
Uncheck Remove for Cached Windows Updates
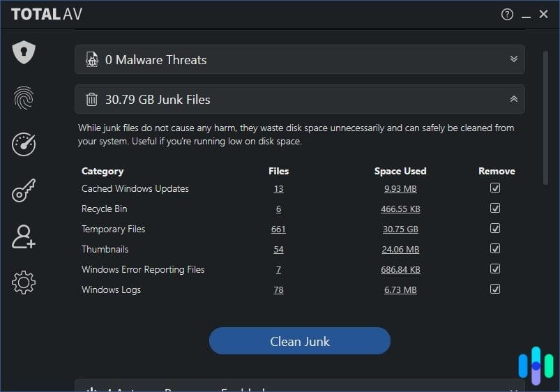click(495, 188)
